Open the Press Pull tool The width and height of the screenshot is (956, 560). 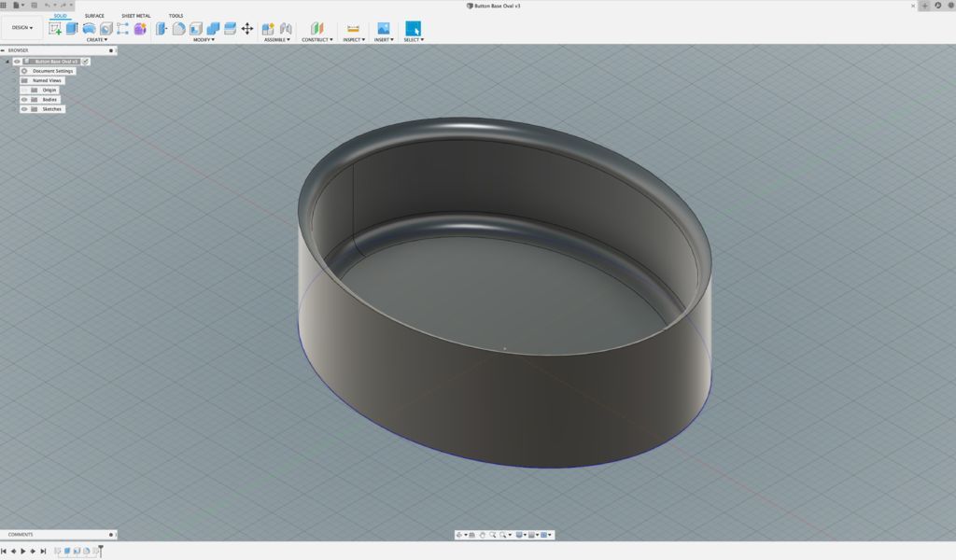pyautogui.click(x=162, y=28)
